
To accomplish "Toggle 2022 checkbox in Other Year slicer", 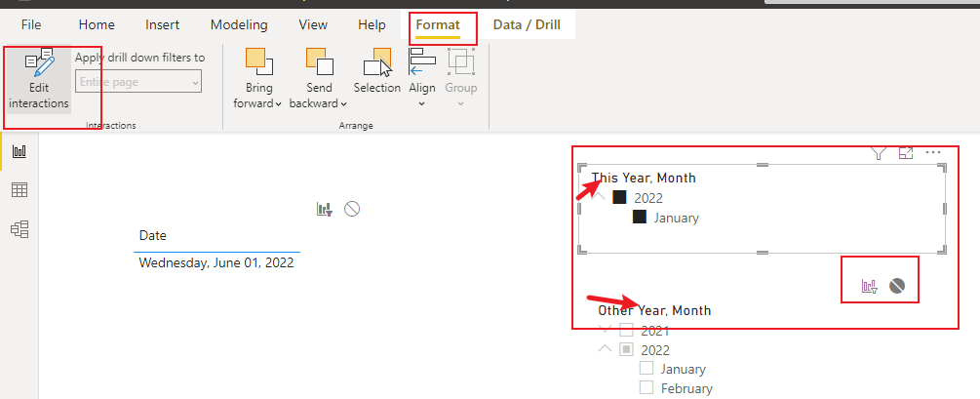I will pos(626,349).
